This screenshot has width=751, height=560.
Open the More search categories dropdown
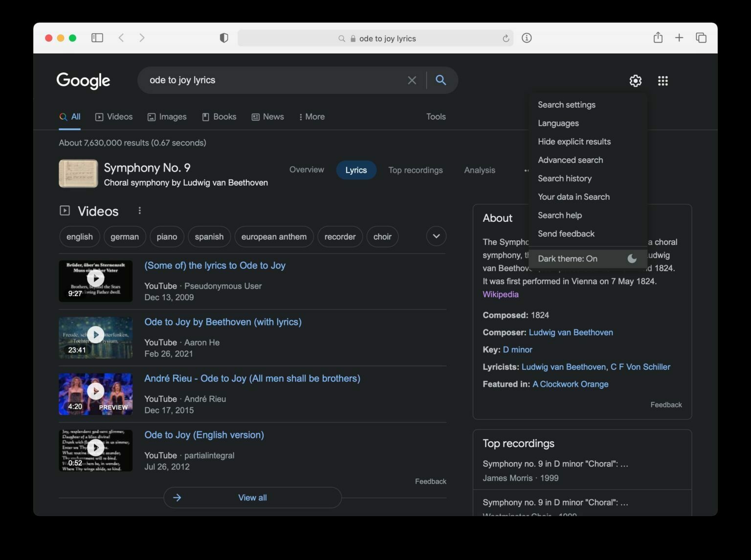(311, 117)
